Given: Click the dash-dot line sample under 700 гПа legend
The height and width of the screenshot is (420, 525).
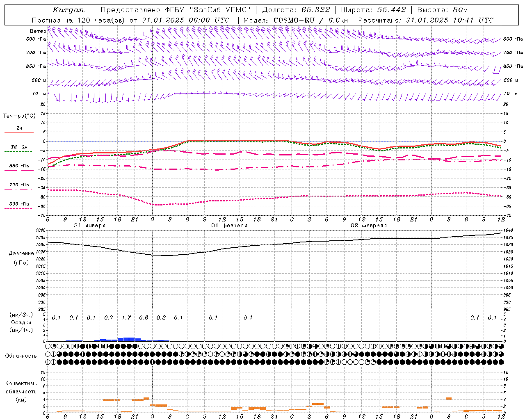Looking at the screenshot, I should pos(18,189).
